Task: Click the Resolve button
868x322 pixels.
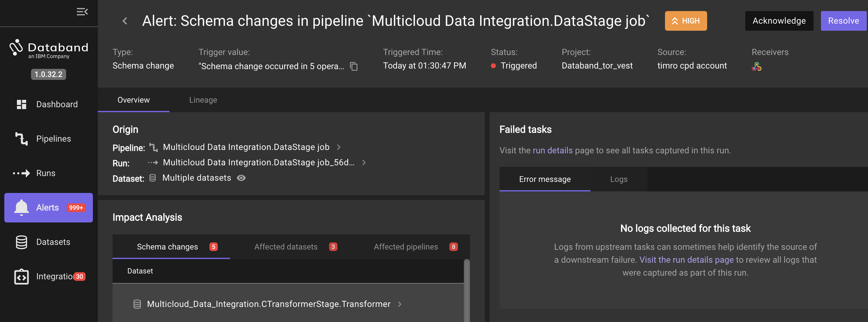Action: 843,21
